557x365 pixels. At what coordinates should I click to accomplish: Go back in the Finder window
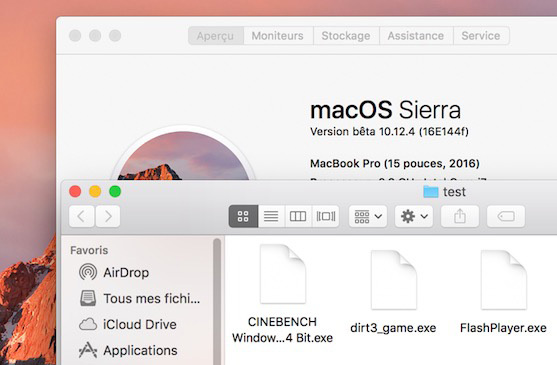pyautogui.click(x=82, y=216)
